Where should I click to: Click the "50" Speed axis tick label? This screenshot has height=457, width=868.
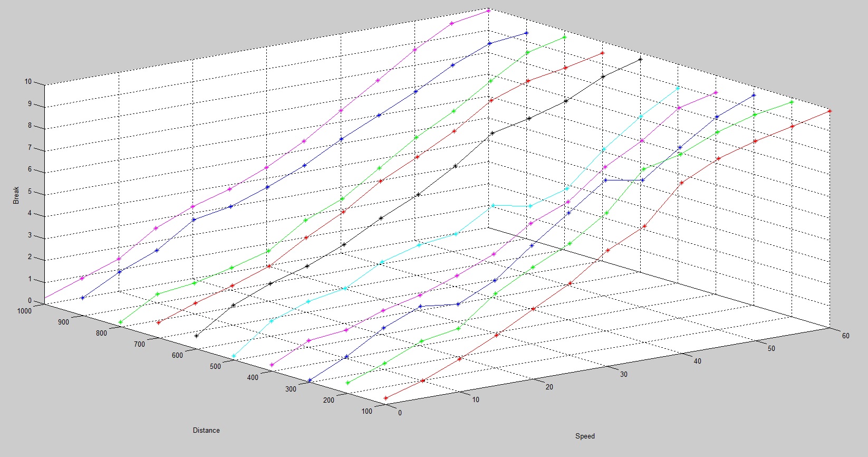771,349
